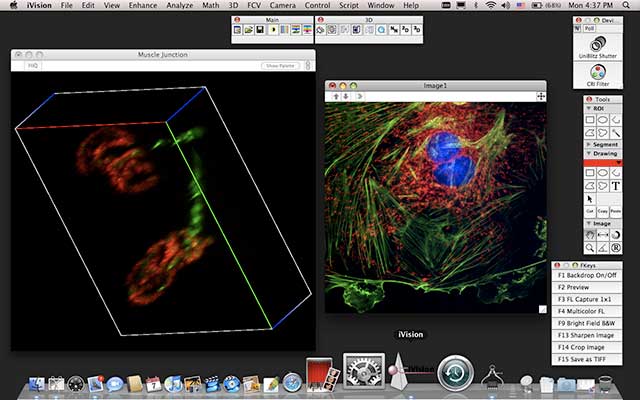
Task: Open the Script menu
Action: [349, 5]
